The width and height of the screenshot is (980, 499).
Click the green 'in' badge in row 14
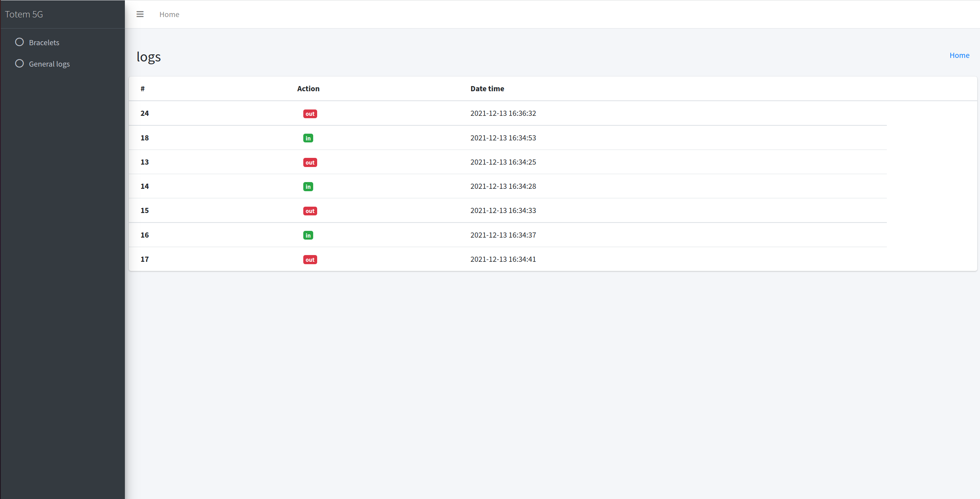(x=308, y=187)
